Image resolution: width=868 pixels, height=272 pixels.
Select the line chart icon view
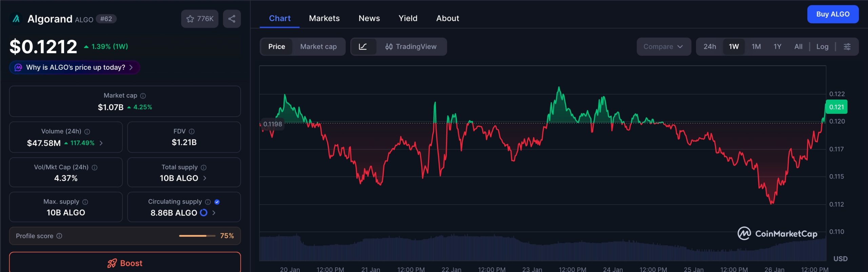363,47
